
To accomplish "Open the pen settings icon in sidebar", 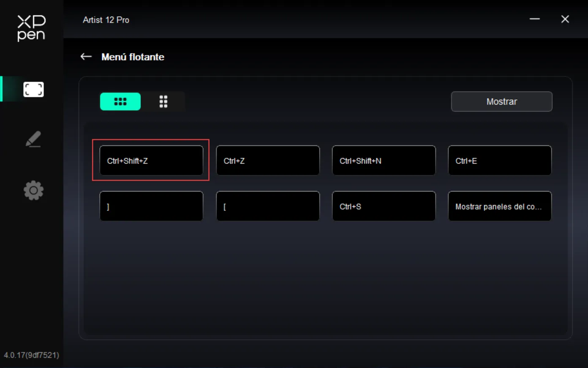I will click(33, 139).
